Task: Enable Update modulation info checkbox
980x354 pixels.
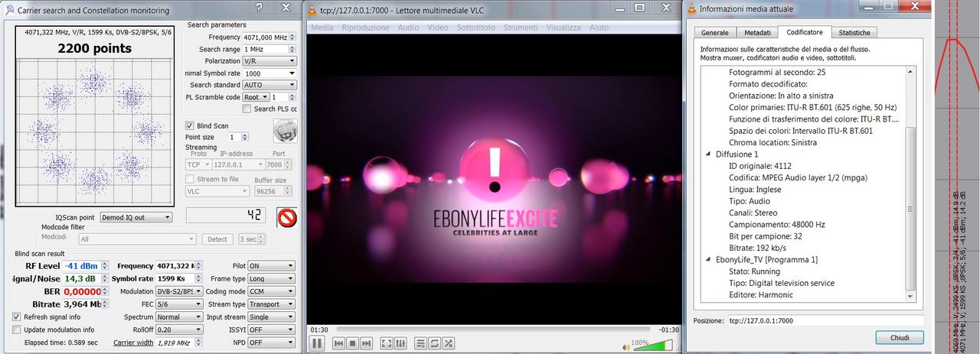Action: pyautogui.click(x=17, y=330)
